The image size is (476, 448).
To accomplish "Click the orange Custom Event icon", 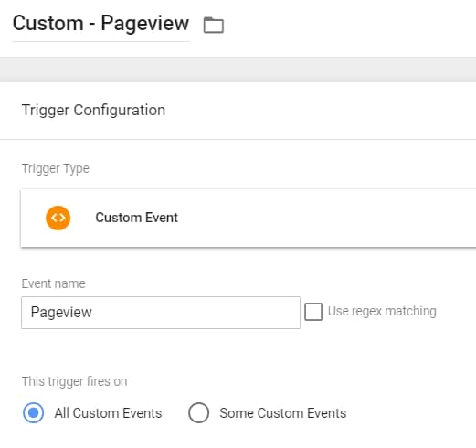I will tap(58, 218).
